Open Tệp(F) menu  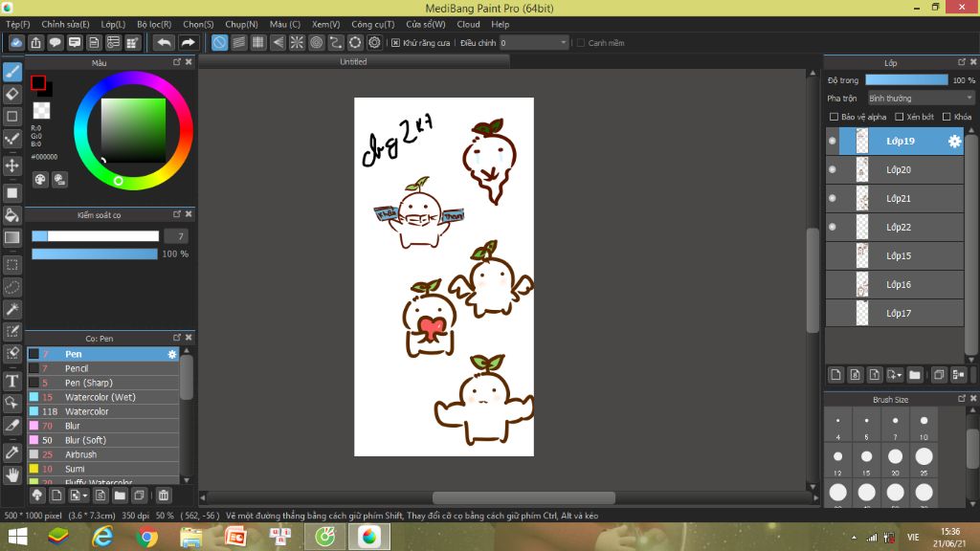[18, 24]
